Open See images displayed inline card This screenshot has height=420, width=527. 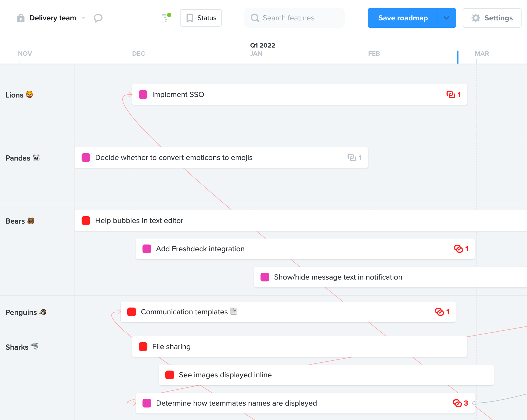[326, 375]
